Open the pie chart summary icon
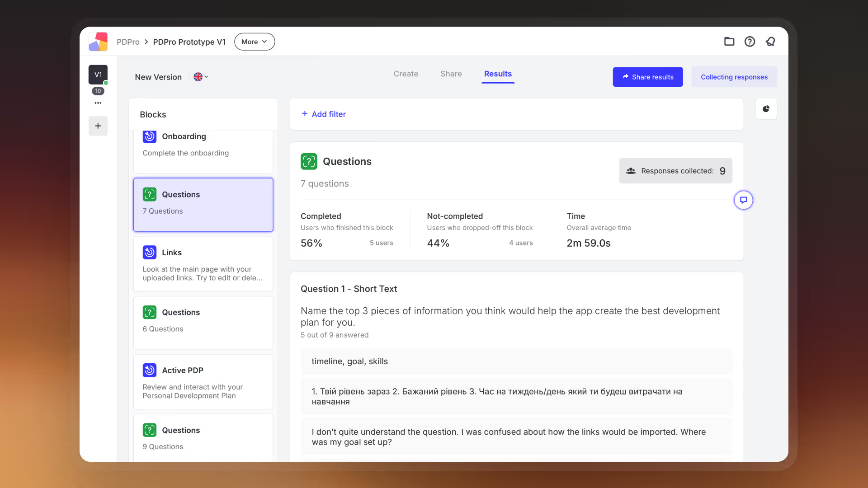The width and height of the screenshot is (868, 488). (x=766, y=109)
